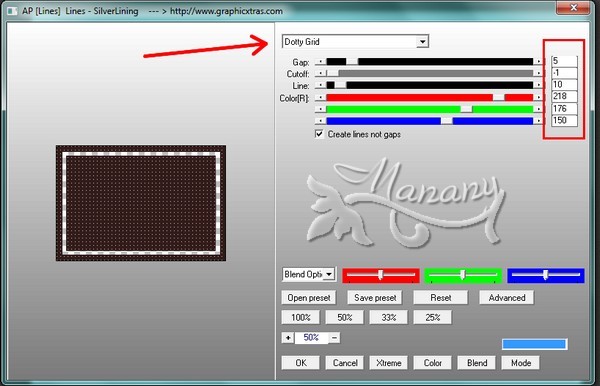Click the green color slider thumb

coord(466,109)
